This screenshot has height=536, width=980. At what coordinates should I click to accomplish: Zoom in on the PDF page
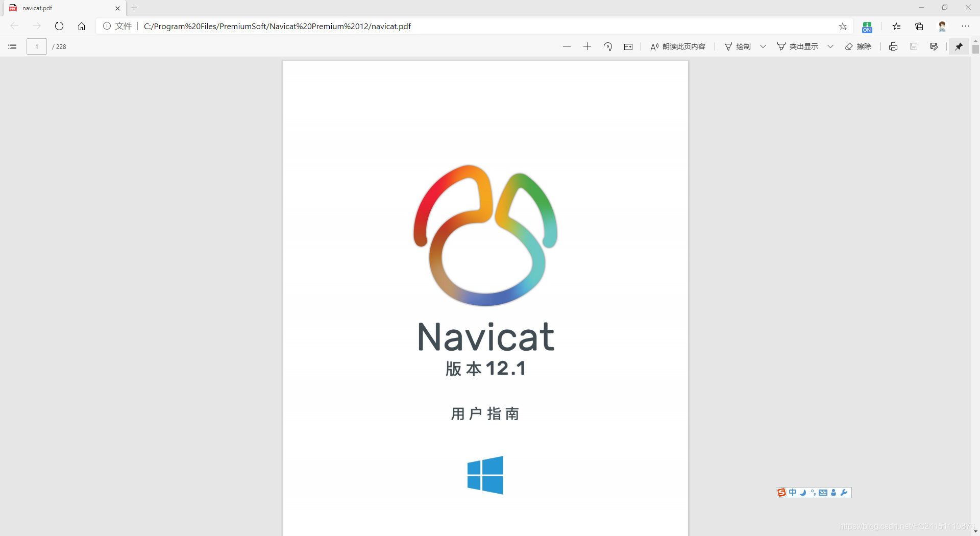(x=587, y=46)
